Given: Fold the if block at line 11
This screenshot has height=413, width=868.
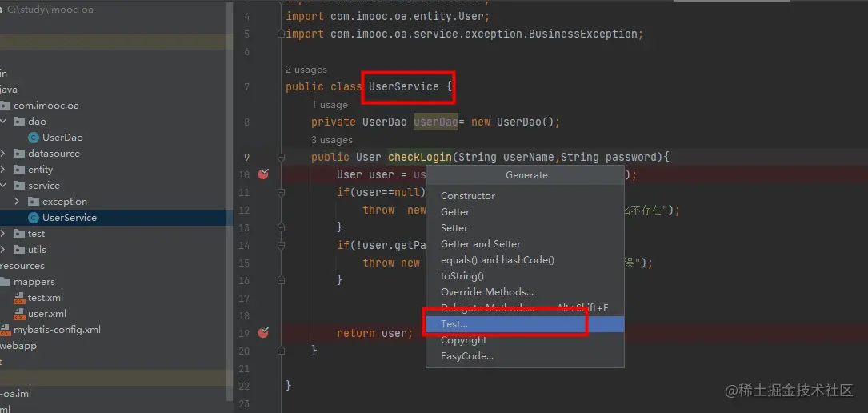Looking at the screenshot, I should [282, 193].
